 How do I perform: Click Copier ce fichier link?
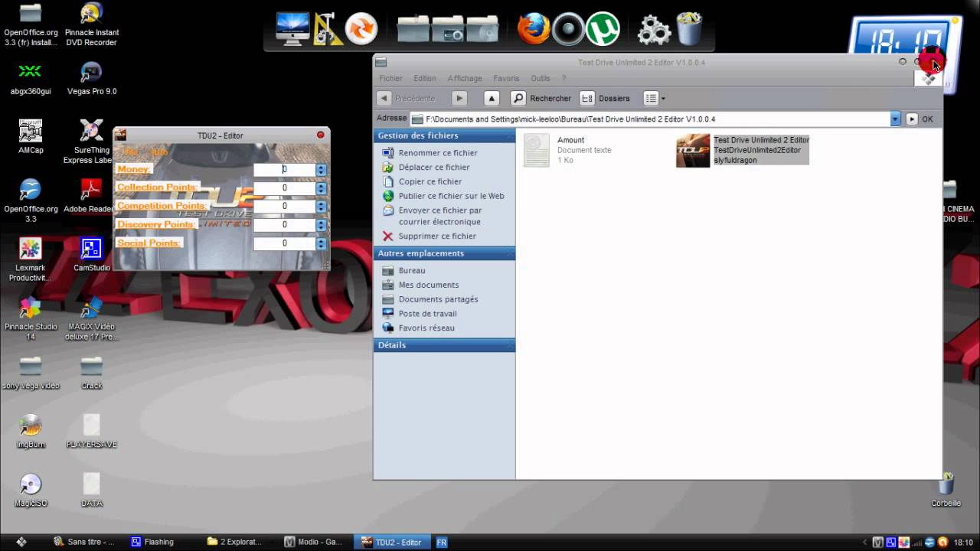[x=430, y=182]
